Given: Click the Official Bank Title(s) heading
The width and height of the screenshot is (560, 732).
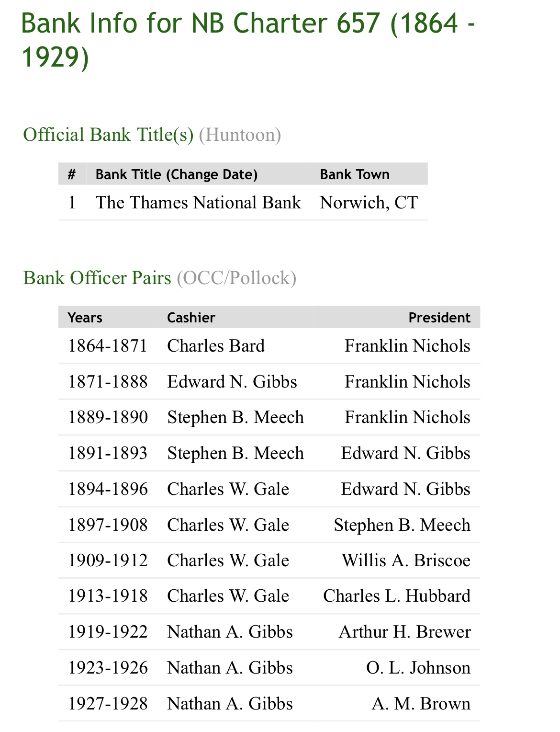Looking at the screenshot, I should click(x=108, y=135).
